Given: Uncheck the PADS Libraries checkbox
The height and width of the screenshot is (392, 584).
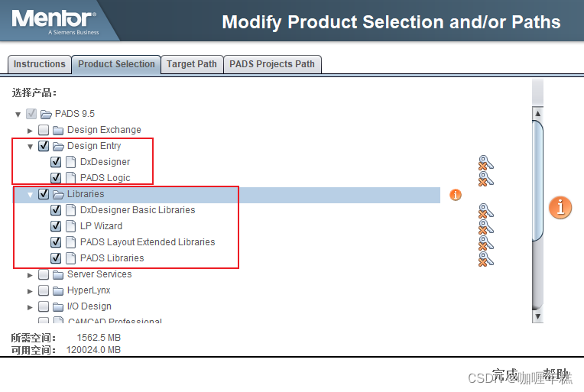Looking at the screenshot, I should pyautogui.click(x=56, y=258).
